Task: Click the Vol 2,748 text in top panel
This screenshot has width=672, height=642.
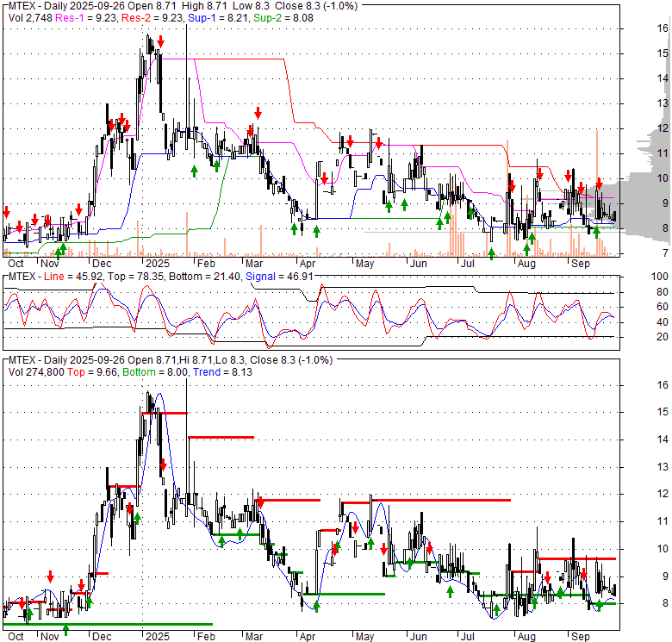Action: [30, 18]
